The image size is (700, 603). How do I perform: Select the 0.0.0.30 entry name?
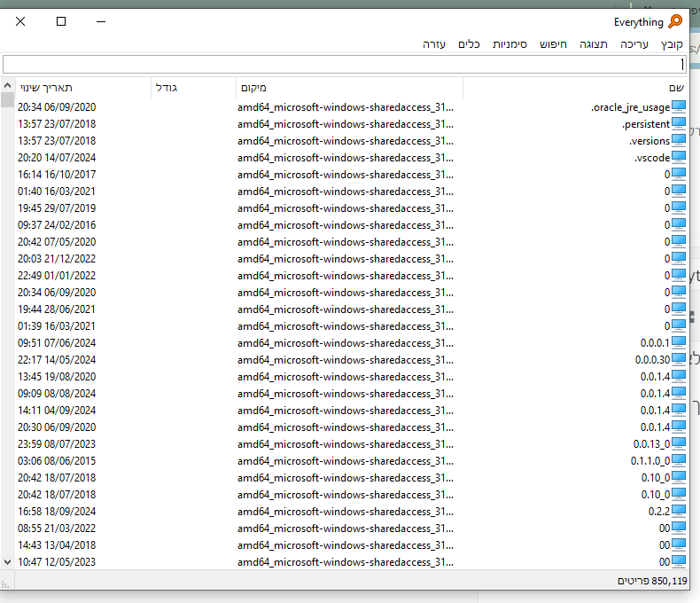coord(652,360)
